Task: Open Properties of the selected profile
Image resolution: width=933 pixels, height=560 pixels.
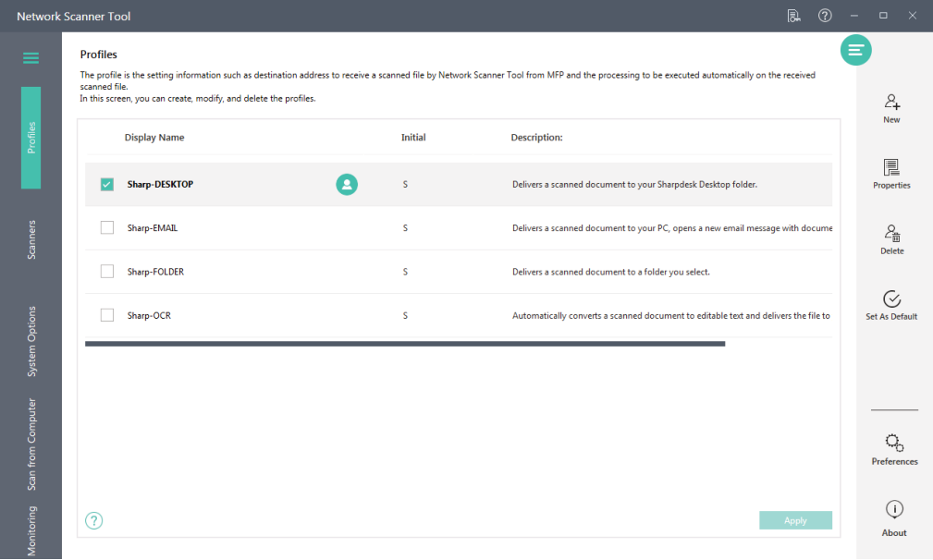Action: (x=891, y=174)
